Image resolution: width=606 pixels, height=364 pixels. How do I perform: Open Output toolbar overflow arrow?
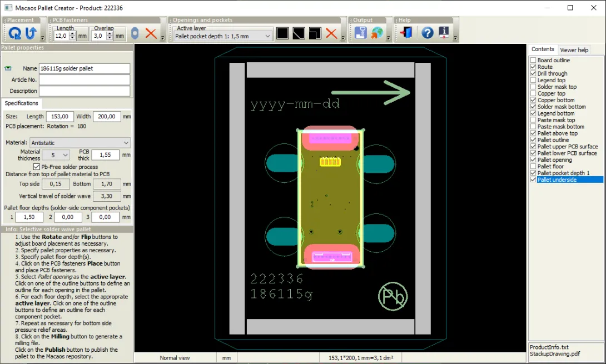[x=389, y=38]
